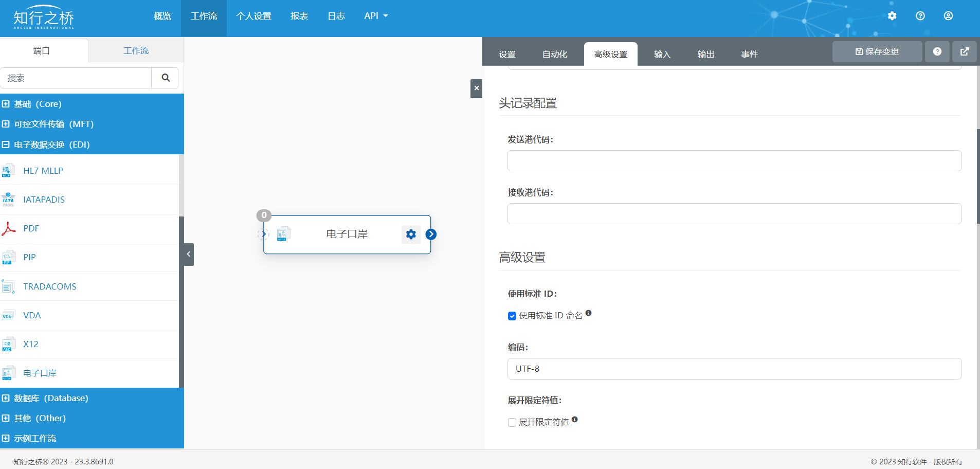
Task: Open the settings gear in top navigation
Action: (x=892, y=16)
